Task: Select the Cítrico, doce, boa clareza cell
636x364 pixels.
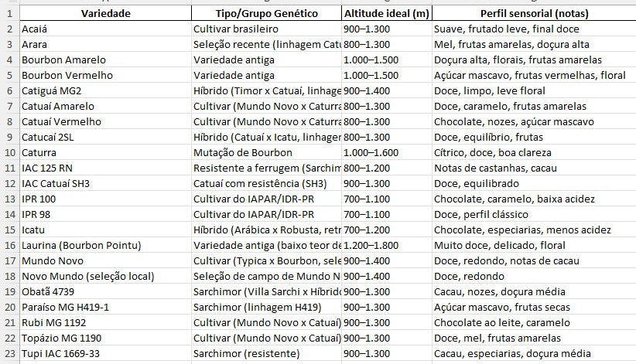Action: (534, 152)
